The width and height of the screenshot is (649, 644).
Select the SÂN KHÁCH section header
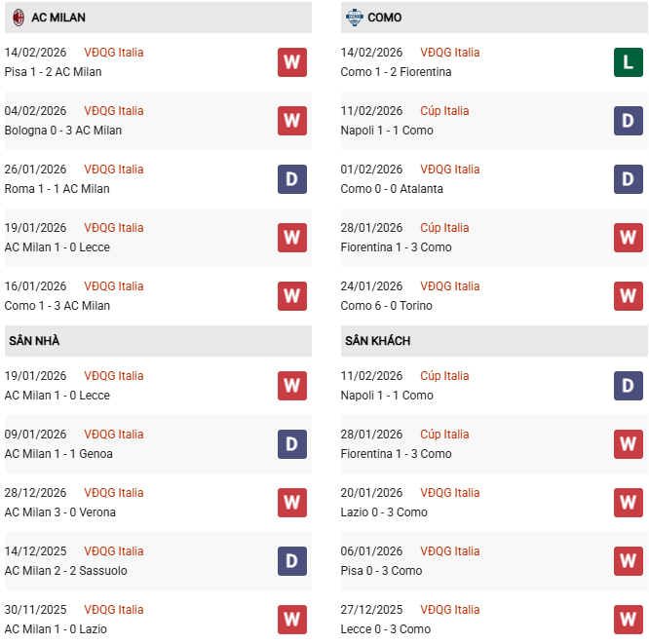[x=377, y=341]
